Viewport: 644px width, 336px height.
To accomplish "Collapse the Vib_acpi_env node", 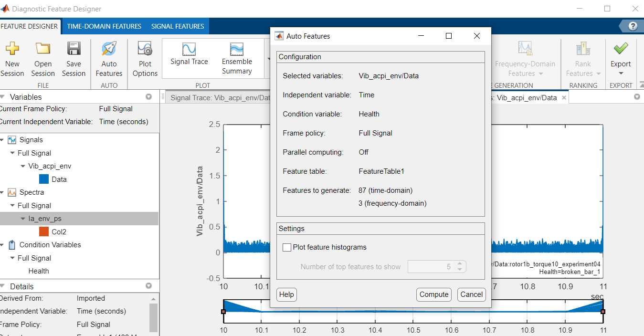I will pos(23,167).
